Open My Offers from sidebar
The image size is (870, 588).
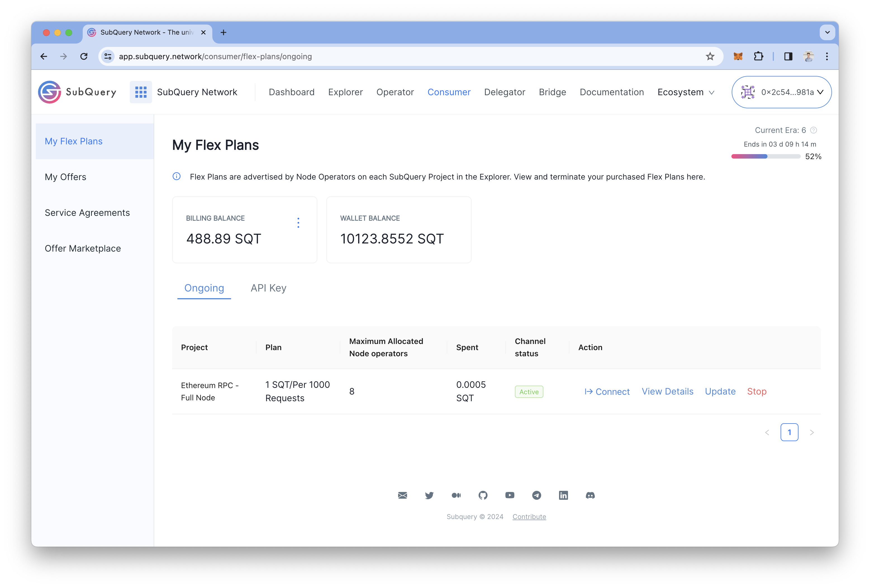66,176
